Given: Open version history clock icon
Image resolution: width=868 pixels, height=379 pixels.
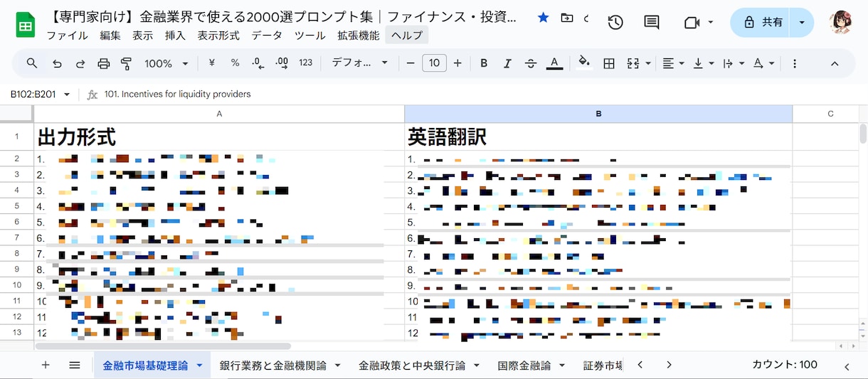Looking at the screenshot, I should tap(615, 23).
